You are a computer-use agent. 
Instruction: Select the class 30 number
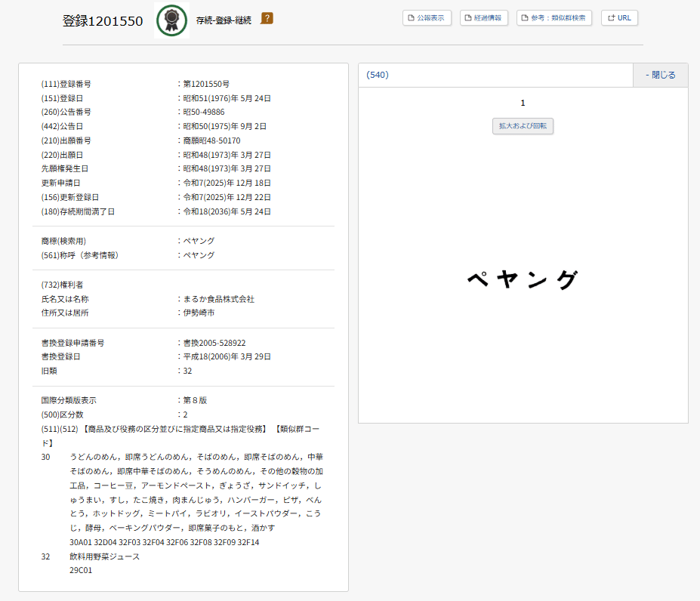click(45, 458)
